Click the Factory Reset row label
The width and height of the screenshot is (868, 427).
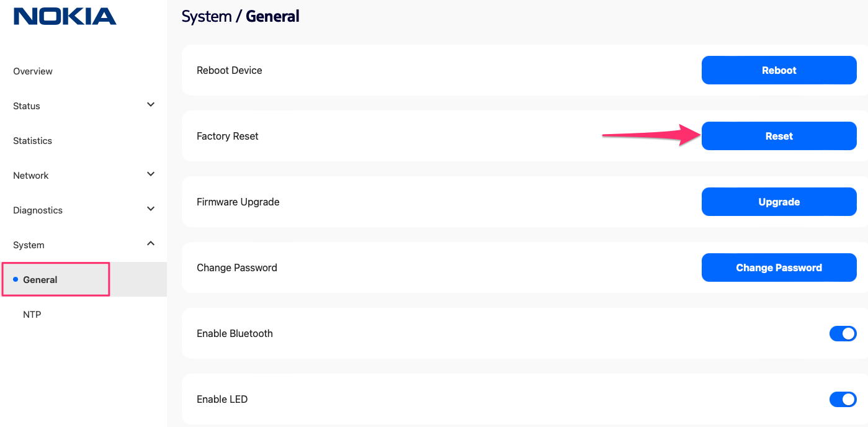coord(227,136)
